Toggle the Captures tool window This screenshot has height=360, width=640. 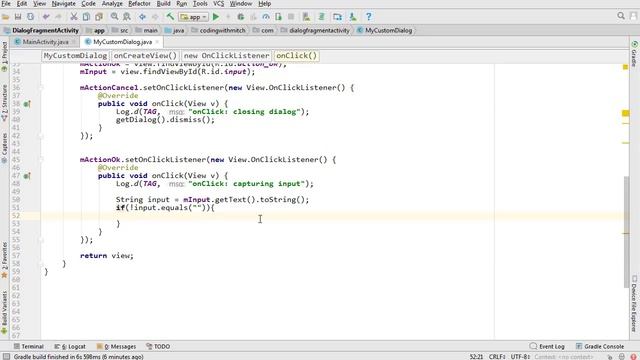[x=4, y=148]
